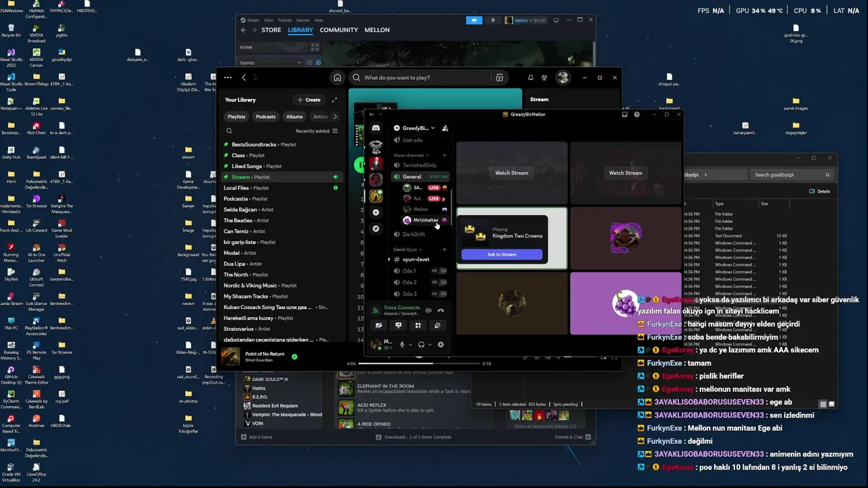Image resolution: width=868 pixels, height=488 pixels.
Task: Switch Steam library to grid collections view
Action: [x=315, y=47]
